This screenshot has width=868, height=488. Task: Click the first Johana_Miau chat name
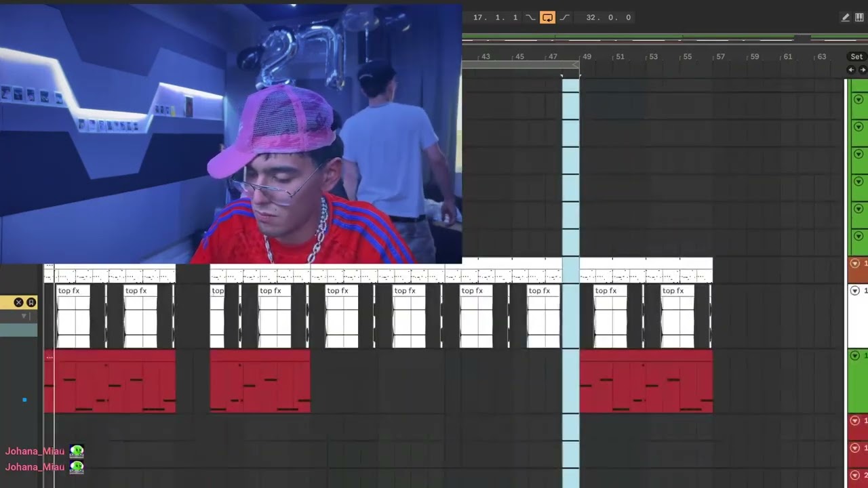point(35,451)
